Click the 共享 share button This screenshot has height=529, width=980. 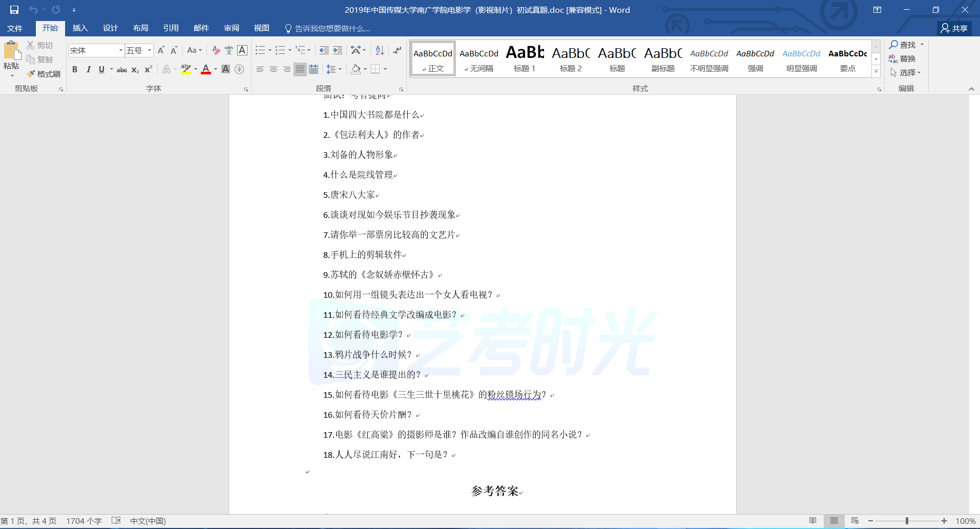(954, 28)
